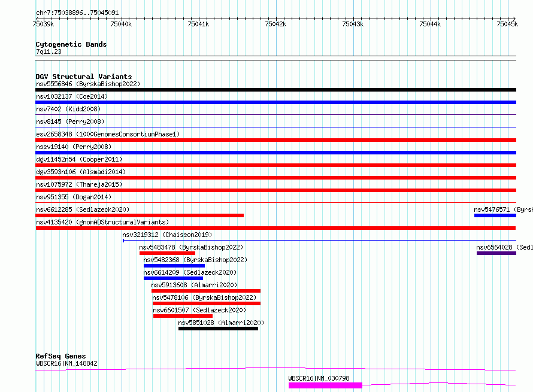Click the red nsv5913608 variant bar

pos(206,291)
